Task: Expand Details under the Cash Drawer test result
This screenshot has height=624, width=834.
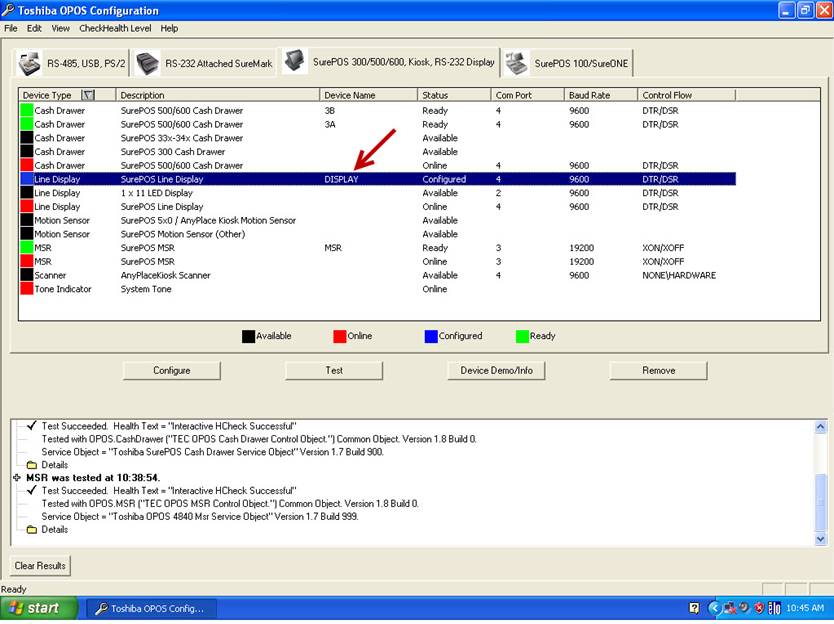Action: 31,465
